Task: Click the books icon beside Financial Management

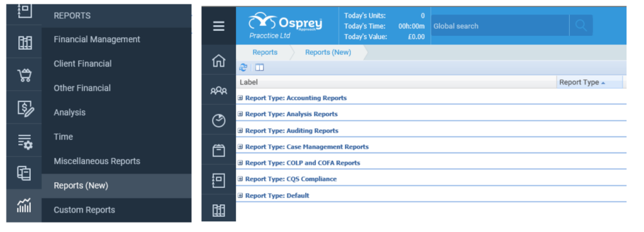Action: (x=25, y=43)
